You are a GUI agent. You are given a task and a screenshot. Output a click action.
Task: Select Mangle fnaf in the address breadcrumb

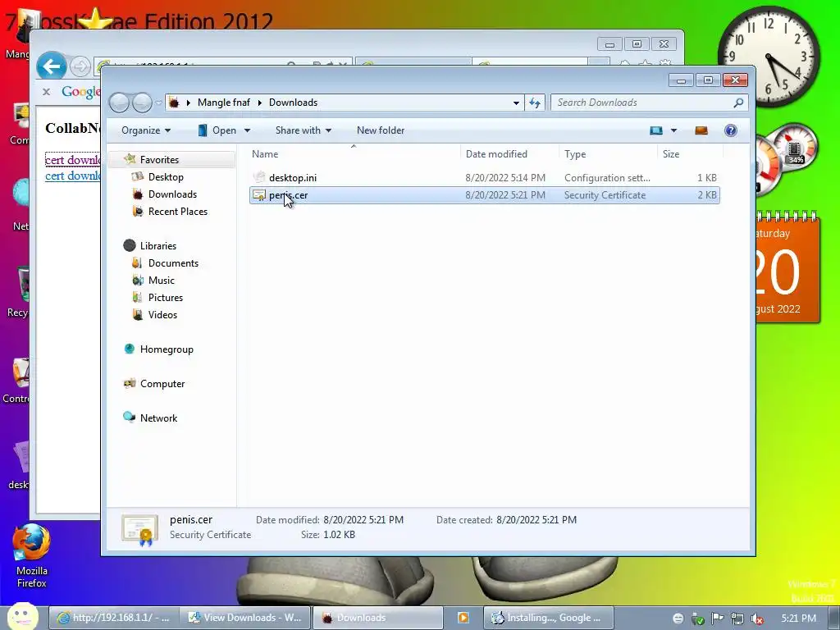(x=223, y=103)
